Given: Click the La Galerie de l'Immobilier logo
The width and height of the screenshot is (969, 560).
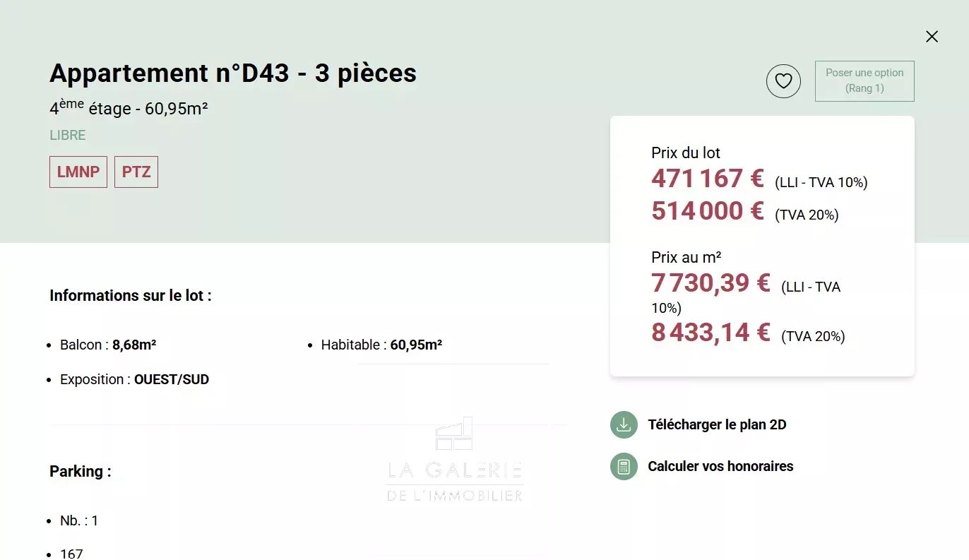Looking at the screenshot, I should 454,459.
